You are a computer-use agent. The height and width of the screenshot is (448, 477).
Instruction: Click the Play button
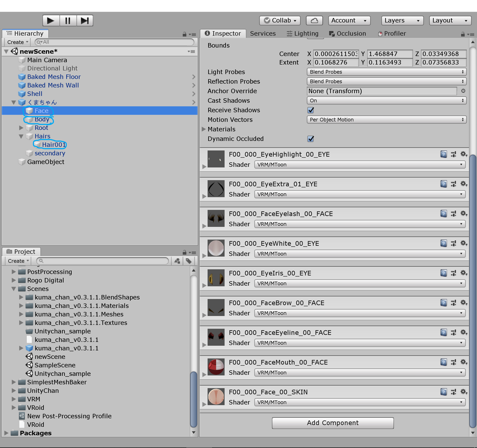(x=51, y=21)
